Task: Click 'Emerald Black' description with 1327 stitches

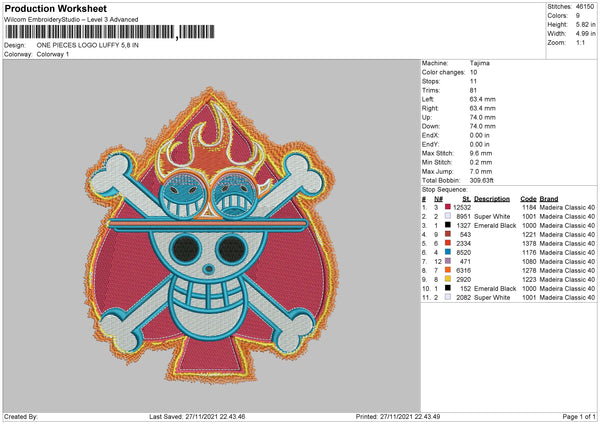Action: coord(495,225)
